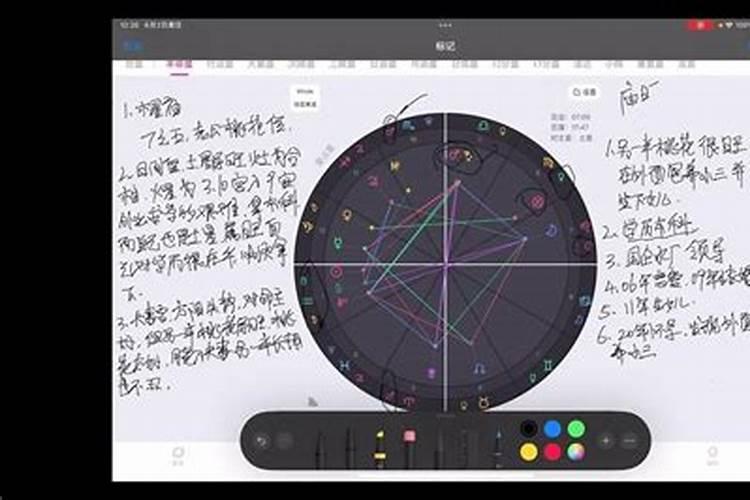Select the pencil tool next to color swatches
750x500 pixels.
coord(498,448)
